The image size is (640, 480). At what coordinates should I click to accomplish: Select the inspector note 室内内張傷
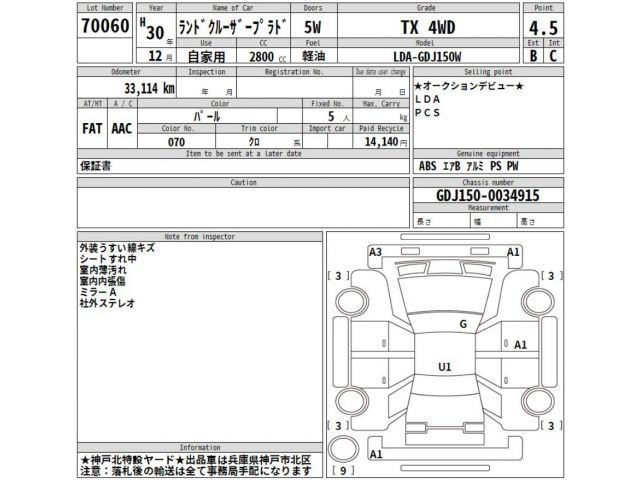[x=102, y=281]
